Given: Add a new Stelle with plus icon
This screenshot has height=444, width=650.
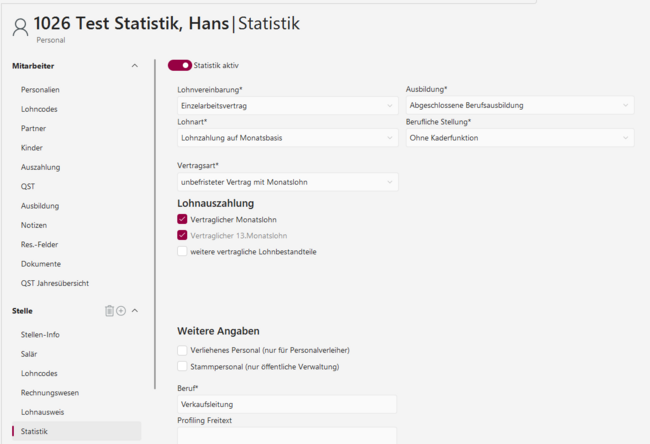Looking at the screenshot, I should (x=121, y=311).
